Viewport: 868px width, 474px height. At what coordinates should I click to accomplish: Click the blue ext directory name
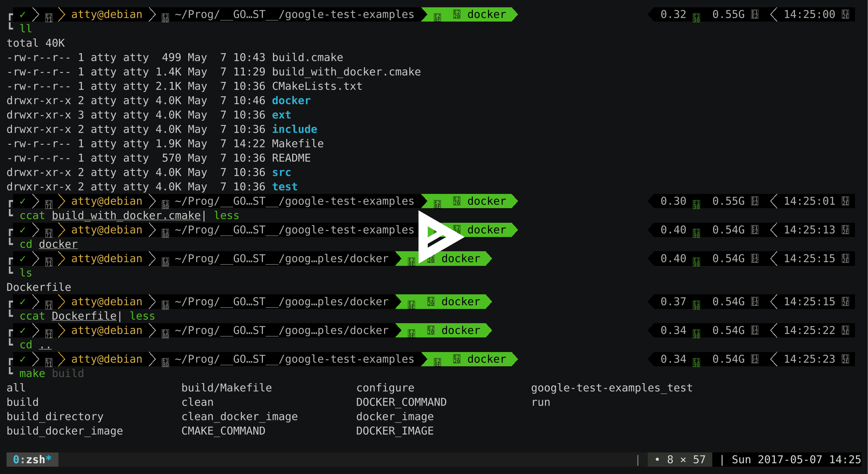(282, 115)
